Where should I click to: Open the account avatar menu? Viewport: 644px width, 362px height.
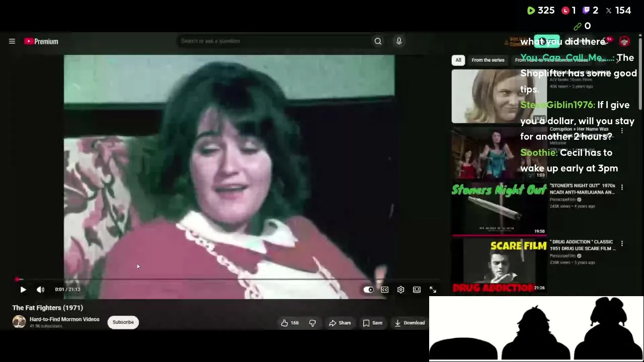click(624, 41)
